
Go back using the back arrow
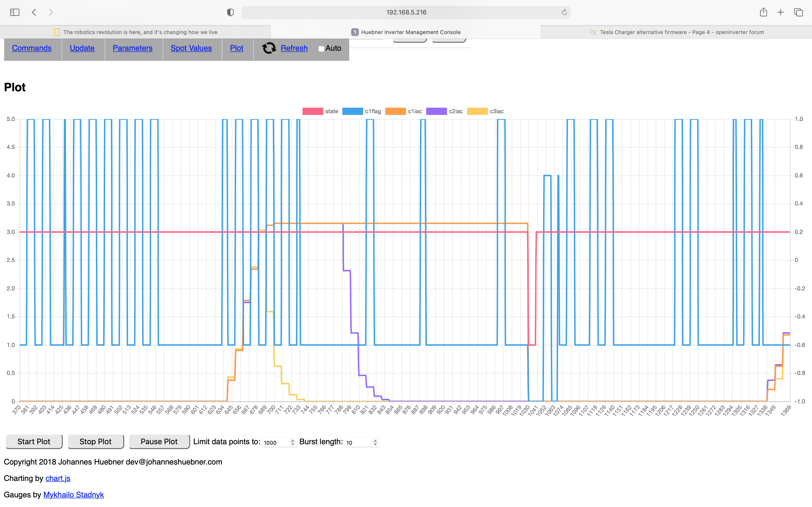[x=34, y=12]
